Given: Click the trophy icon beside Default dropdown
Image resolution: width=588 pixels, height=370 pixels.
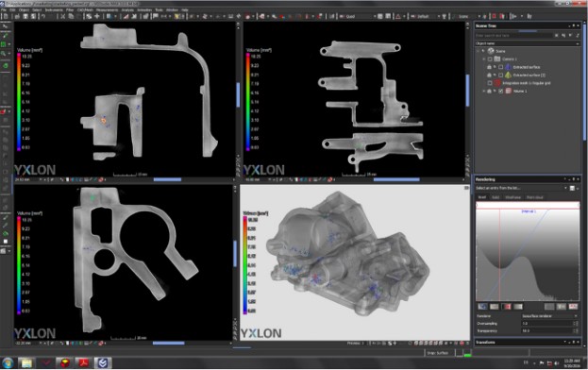Looking at the screenshot, I should [x=445, y=16].
